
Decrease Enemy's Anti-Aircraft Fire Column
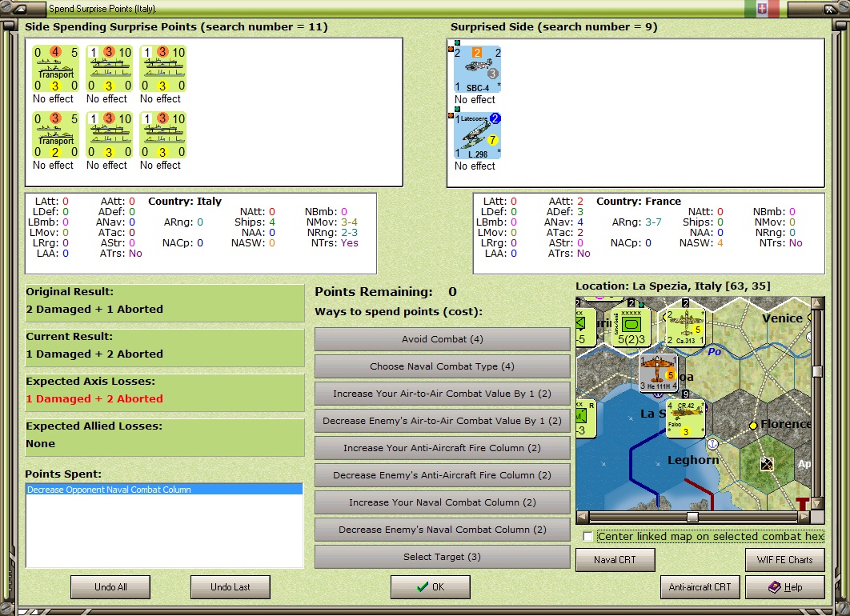[443, 475]
